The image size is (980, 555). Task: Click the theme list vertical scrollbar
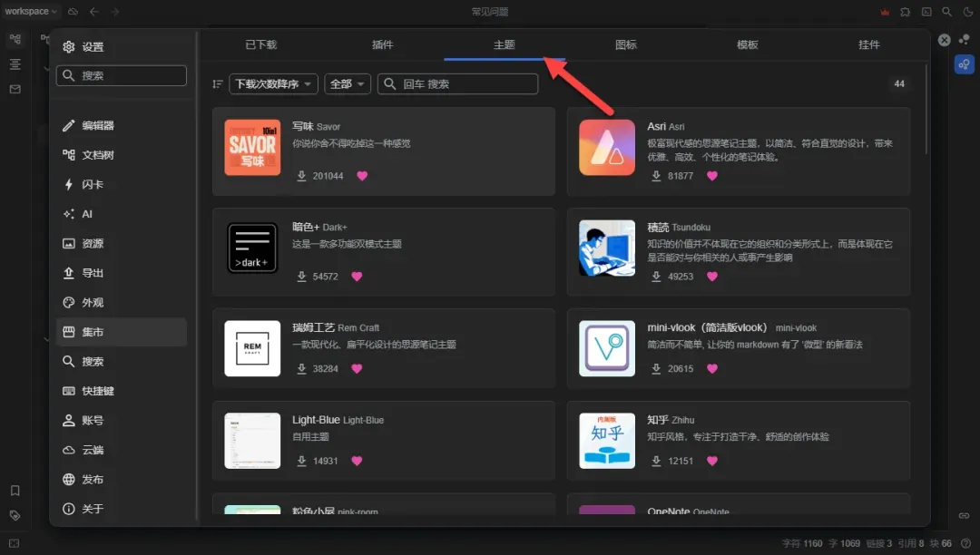coord(926,109)
